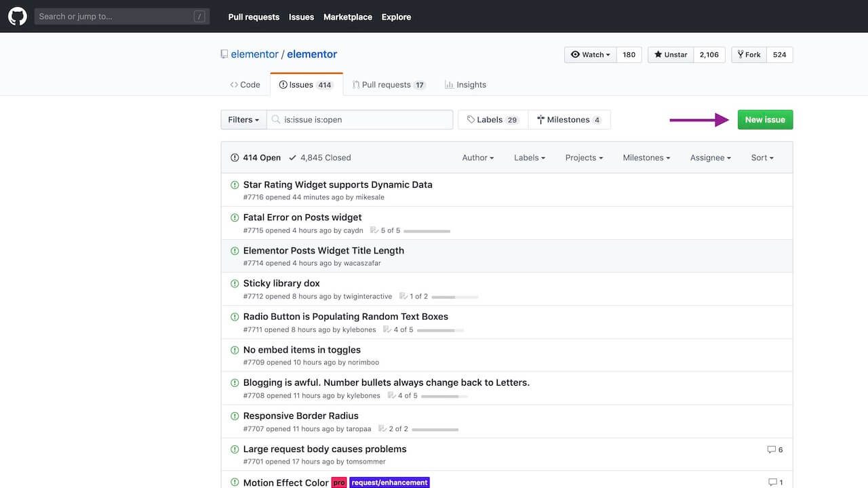Click task progress bar for issue #7715

427,231
